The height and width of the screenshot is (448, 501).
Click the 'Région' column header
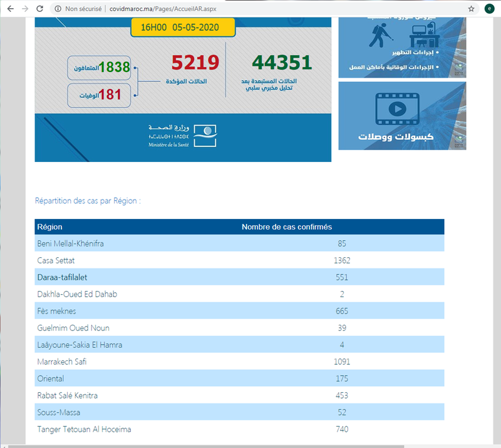(x=50, y=227)
